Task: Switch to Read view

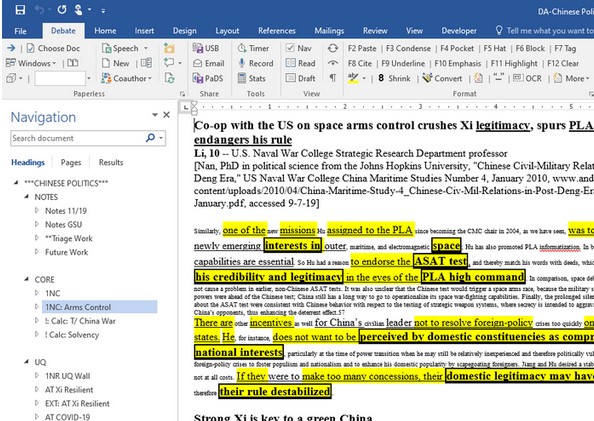Action: point(300,63)
